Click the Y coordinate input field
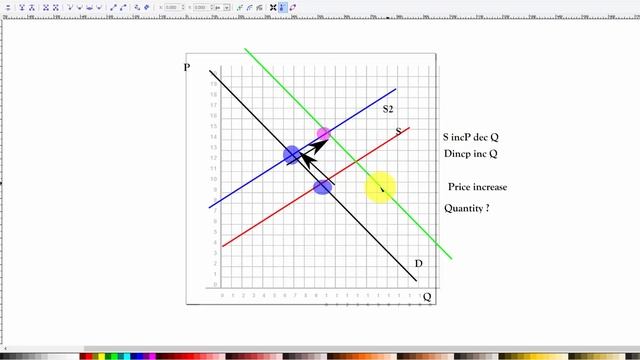The height and width of the screenshot is (360, 640). tap(201, 7)
